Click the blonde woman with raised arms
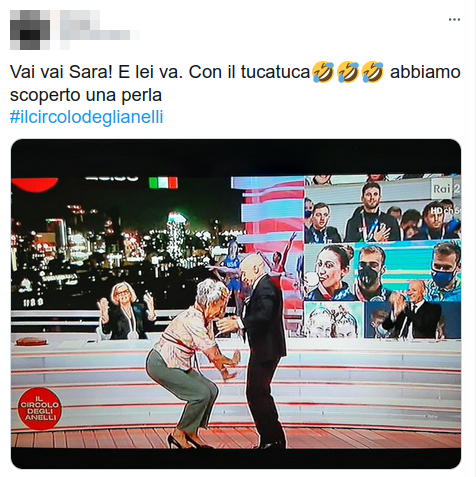Image resolution: width=476 pixels, height=477 pixels. pos(126,311)
